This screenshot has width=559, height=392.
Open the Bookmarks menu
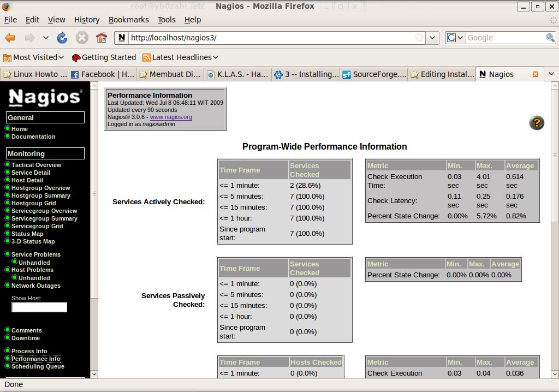pos(128,20)
